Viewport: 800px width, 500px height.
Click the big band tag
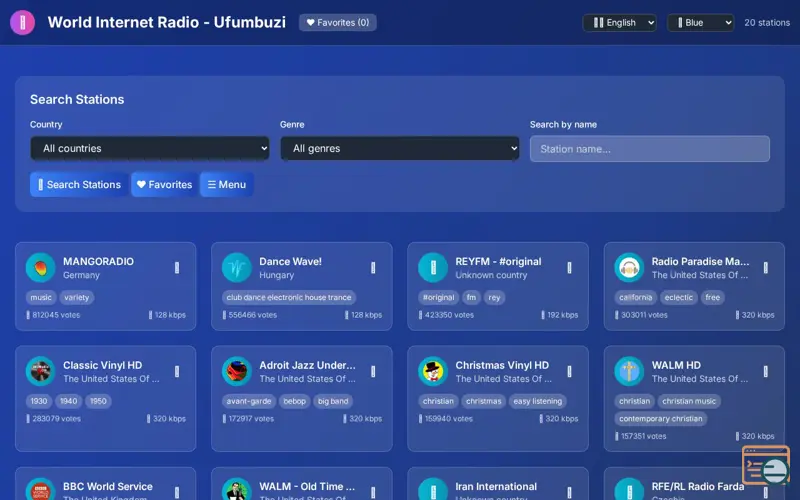coord(333,401)
